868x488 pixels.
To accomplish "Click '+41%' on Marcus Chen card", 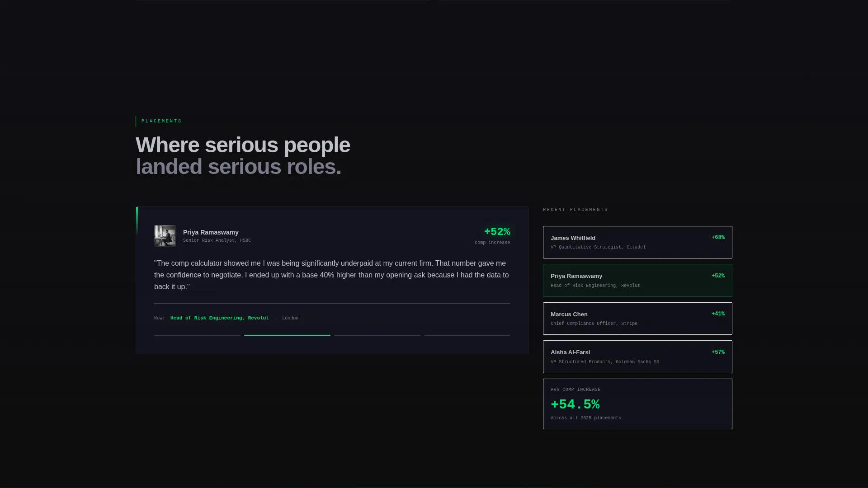I will tap(718, 314).
